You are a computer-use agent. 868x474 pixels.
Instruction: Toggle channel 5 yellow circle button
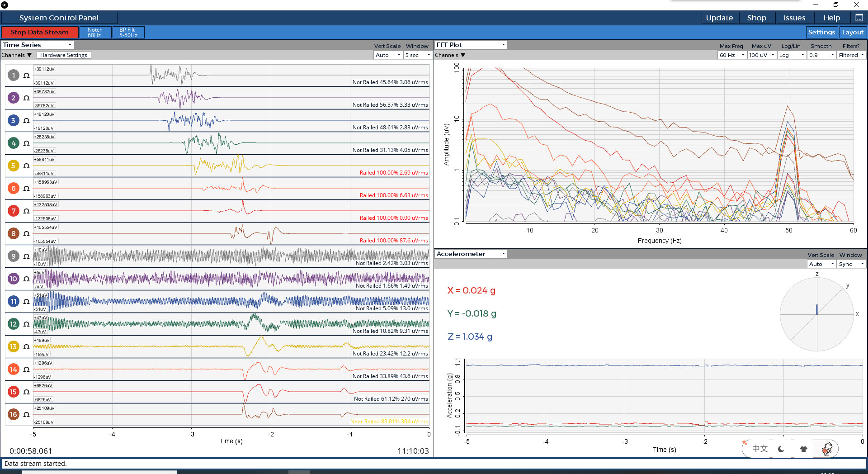13,166
